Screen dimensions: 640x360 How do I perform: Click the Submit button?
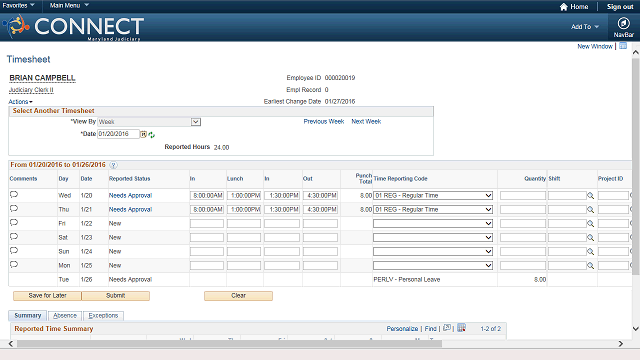coord(116,296)
